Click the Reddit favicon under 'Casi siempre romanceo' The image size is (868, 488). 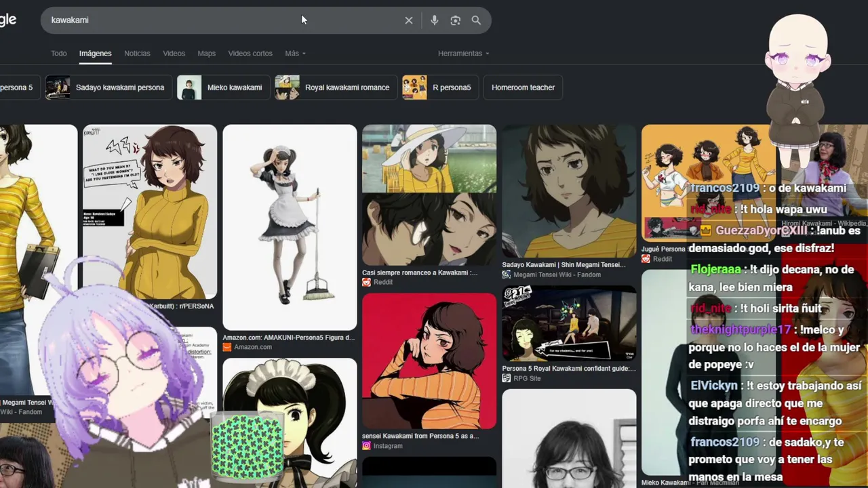(x=366, y=282)
